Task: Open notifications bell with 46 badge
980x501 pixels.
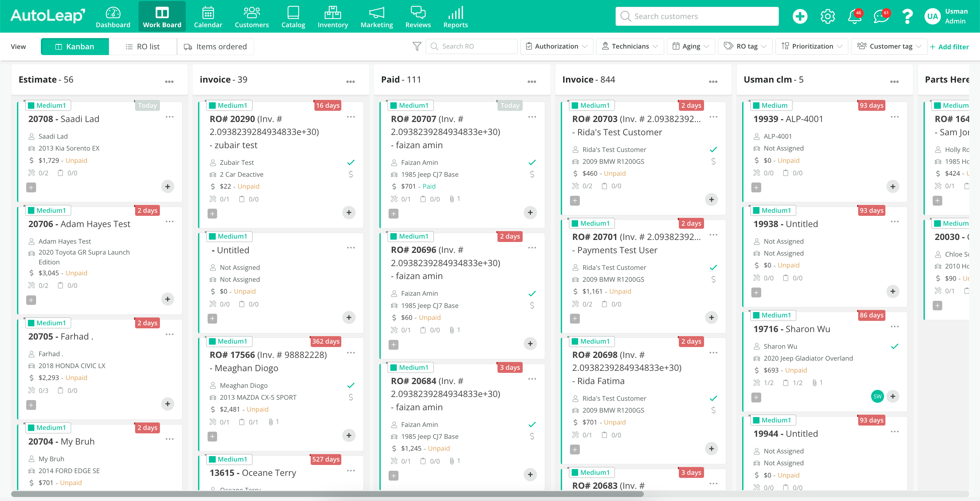Action: (854, 16)
